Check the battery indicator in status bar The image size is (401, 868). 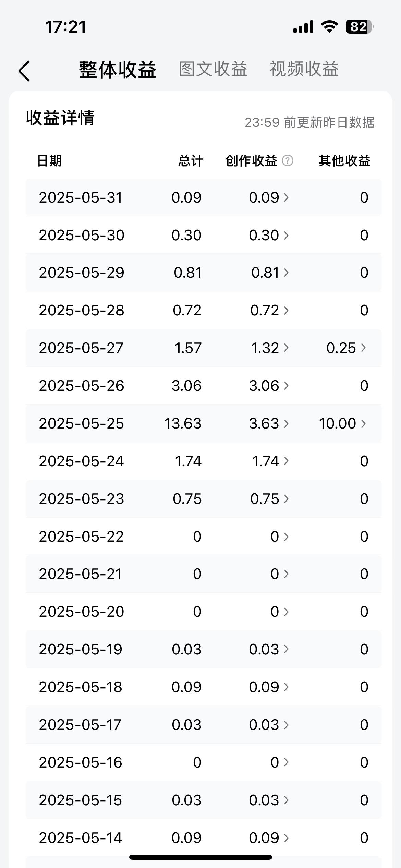[359, 27]
